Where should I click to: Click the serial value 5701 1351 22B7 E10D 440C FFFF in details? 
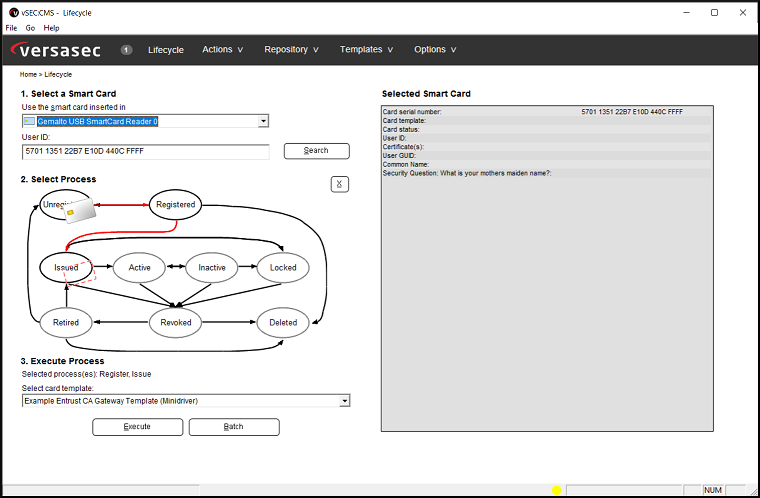(632, 112)
